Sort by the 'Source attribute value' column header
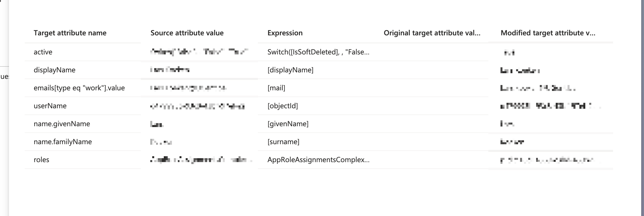 187,33
